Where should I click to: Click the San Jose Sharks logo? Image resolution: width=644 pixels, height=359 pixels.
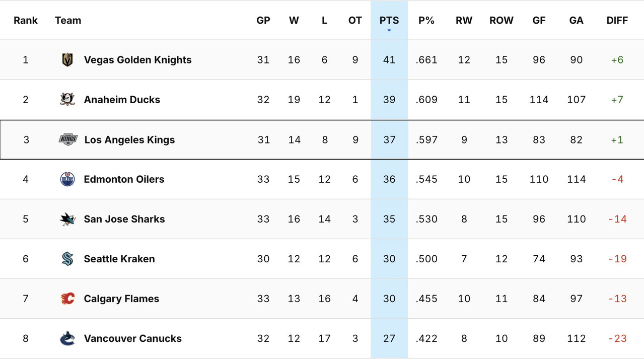click(67, 219)
